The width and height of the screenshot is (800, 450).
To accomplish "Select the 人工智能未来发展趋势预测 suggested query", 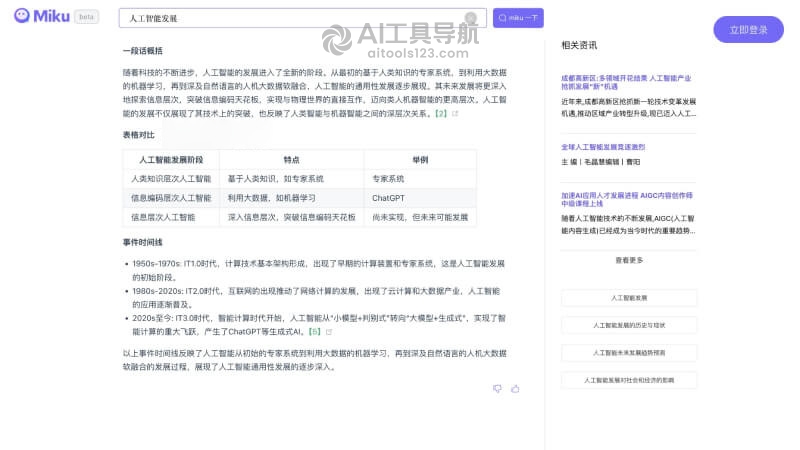I will (x=629, y=353).
